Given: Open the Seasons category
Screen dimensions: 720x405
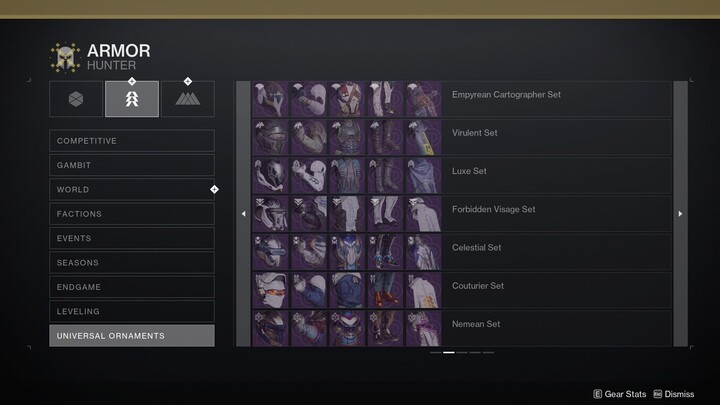Looking at the screenshot, I should pos(132,263).
